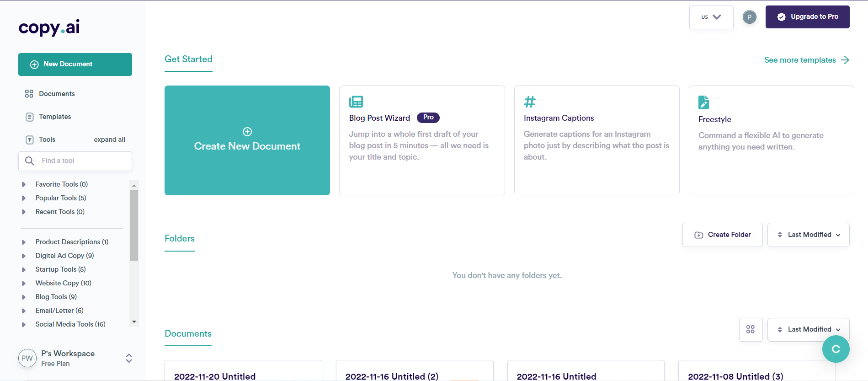Click Upgrade to Pro

807,17
